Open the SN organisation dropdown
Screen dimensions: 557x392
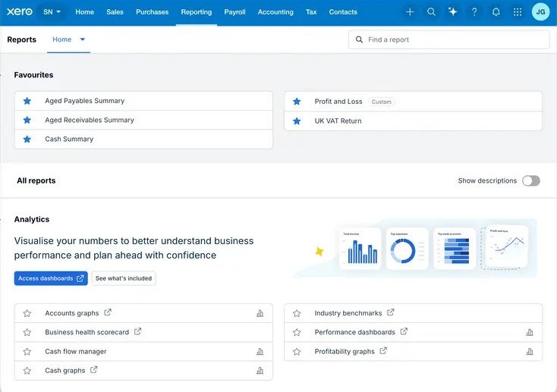click(x=52, y=11)
